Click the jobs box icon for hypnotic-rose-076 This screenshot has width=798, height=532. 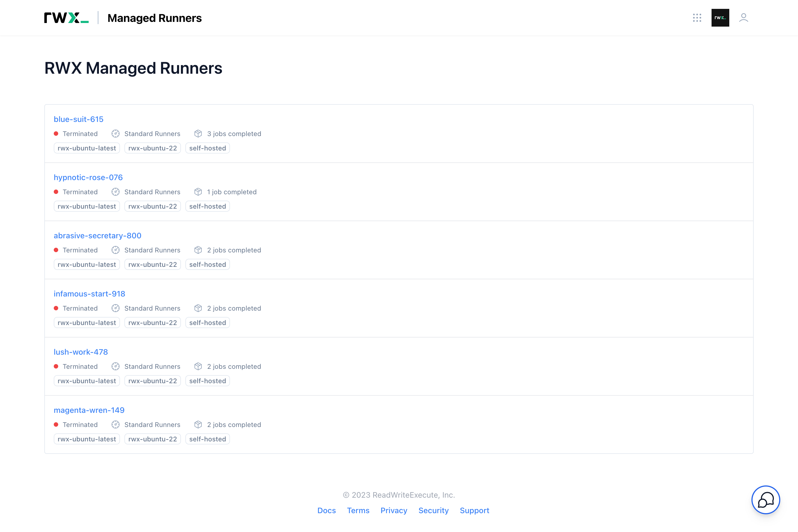198,192
